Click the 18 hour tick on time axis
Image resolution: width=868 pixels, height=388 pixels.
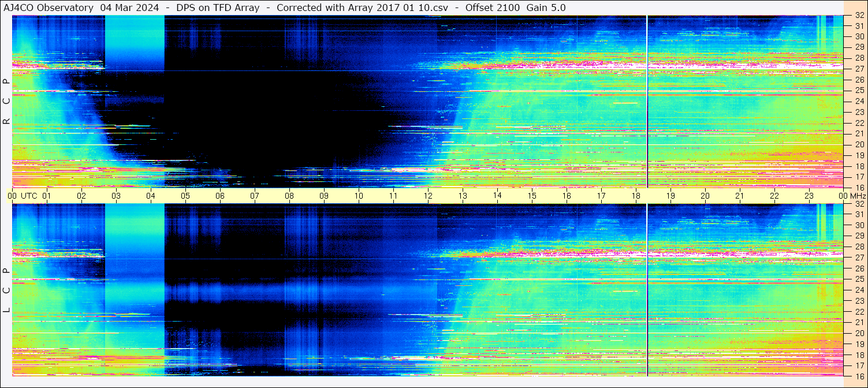click(x=636, y=196)
